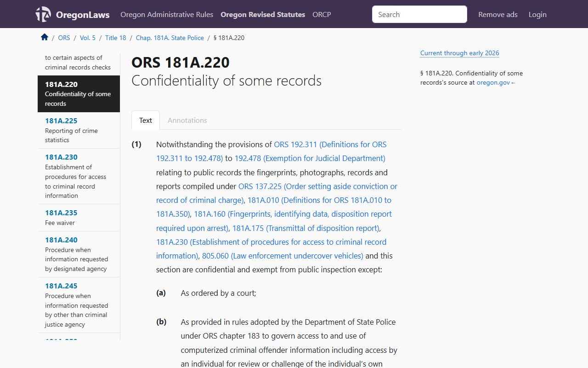Click subsection (a) As ordered by a court

coord(219,293)
